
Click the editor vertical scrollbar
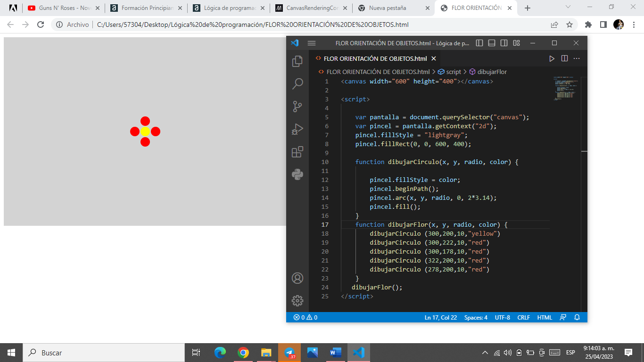point(584,193)
